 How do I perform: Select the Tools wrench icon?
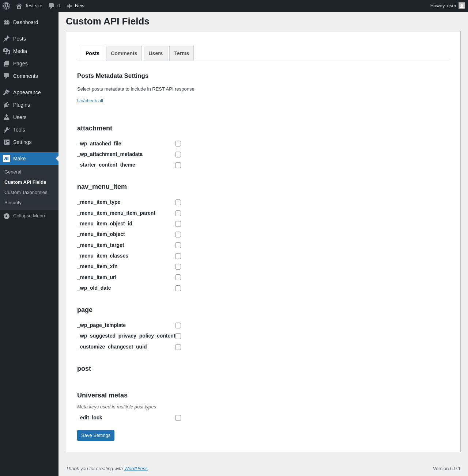pyautogui.click(x=7, y=130)
